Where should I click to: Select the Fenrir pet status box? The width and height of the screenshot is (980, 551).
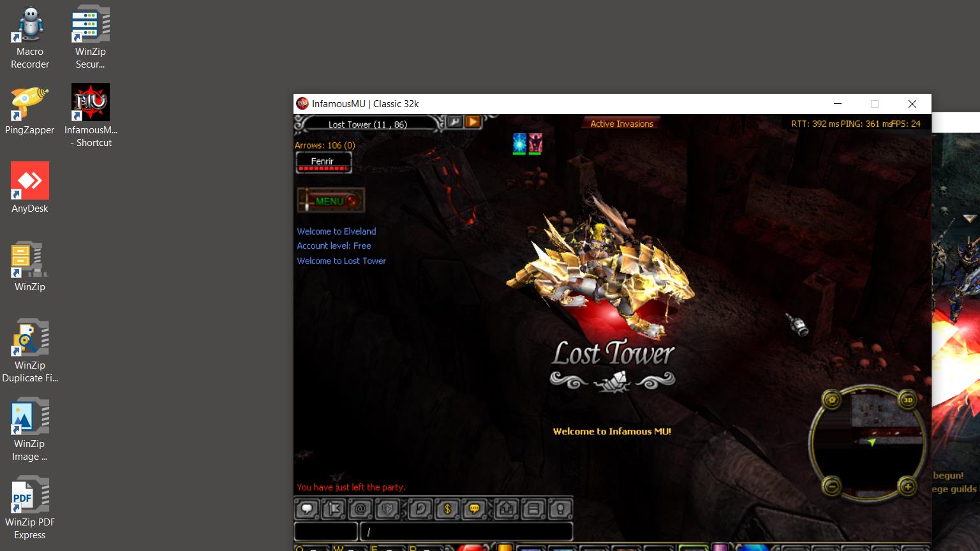pos(323,163)
